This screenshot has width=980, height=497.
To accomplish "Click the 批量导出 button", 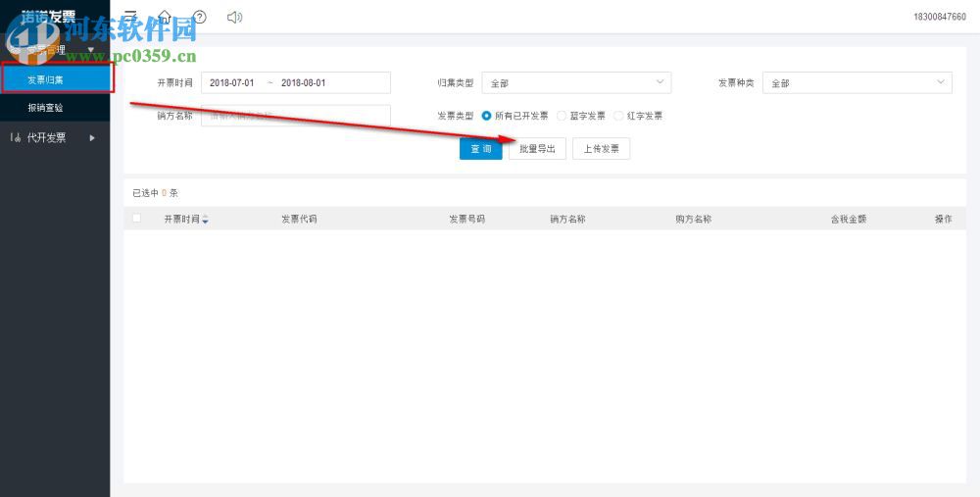I will [537, 149].
